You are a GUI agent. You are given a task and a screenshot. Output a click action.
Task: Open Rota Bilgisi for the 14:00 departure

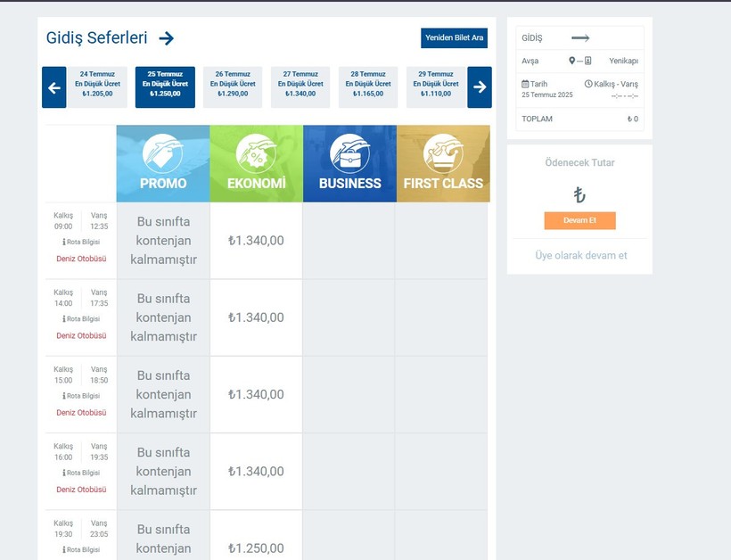[x=81, y=318]
